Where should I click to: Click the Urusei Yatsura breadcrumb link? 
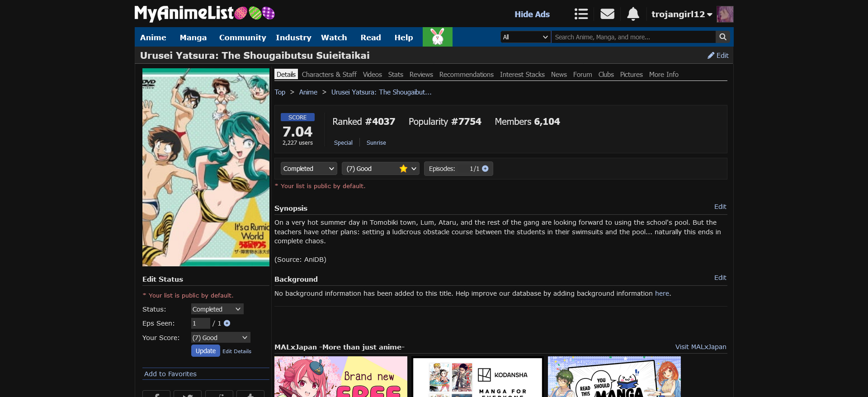click(381, 92)
